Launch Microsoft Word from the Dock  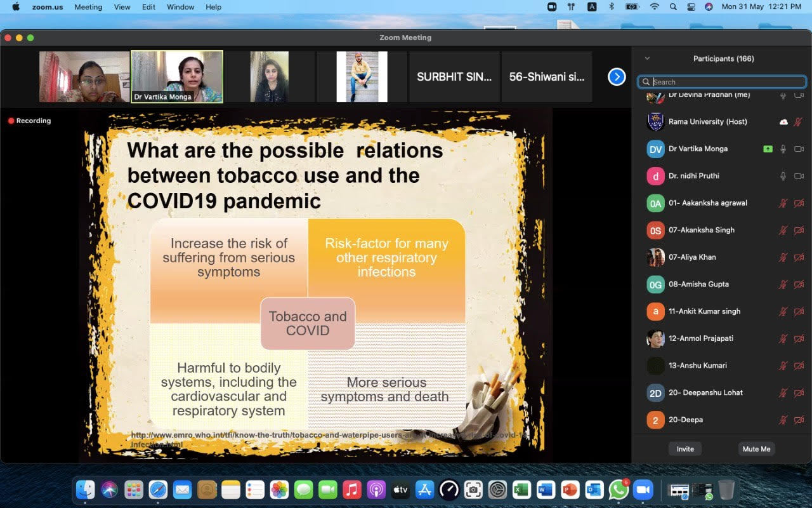[546, 490]
